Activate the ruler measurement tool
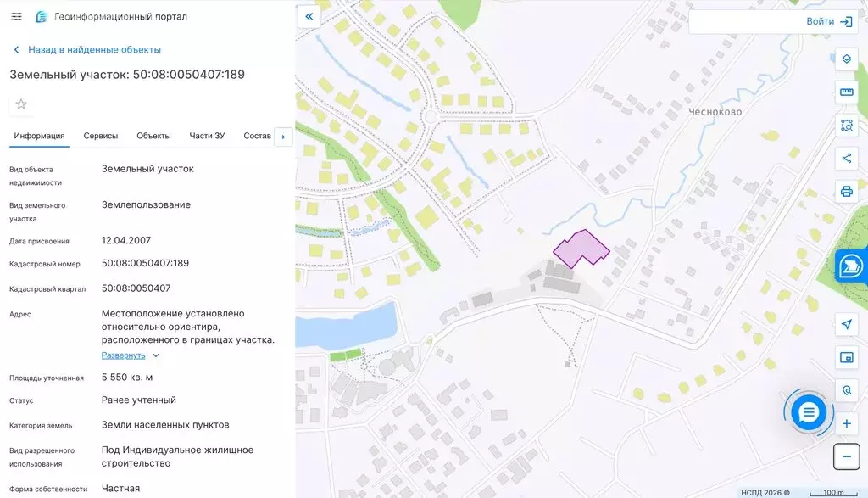 (x=847, y=92)
